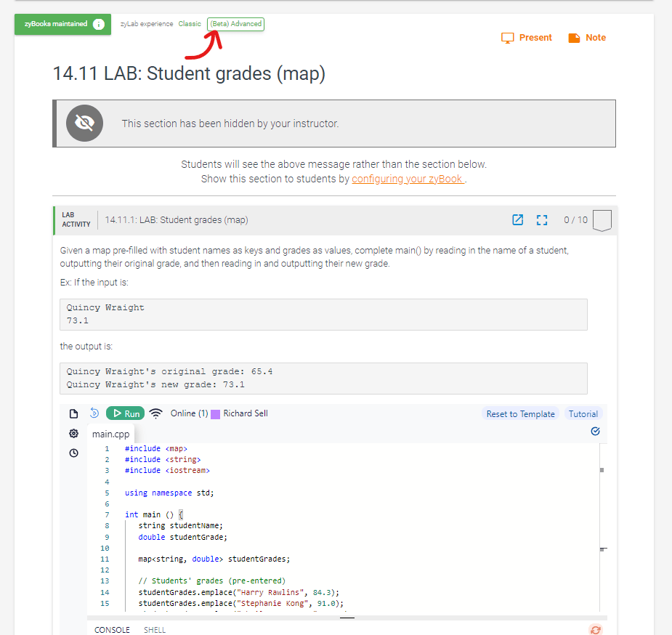Click the #include <iostream> line
The width and height of the screenshot is (672, 635).
pos(167,471)
